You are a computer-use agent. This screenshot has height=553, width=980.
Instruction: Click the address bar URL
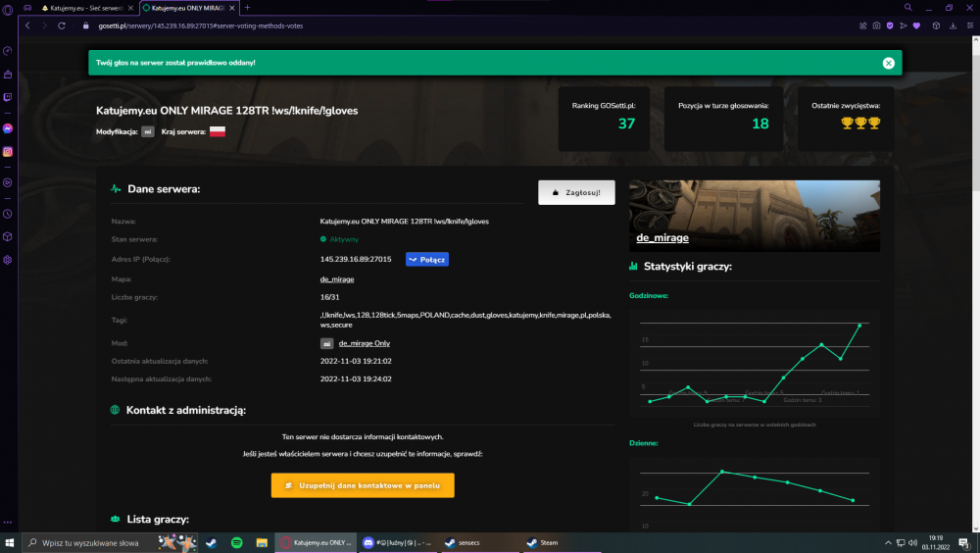coord(201,25)
